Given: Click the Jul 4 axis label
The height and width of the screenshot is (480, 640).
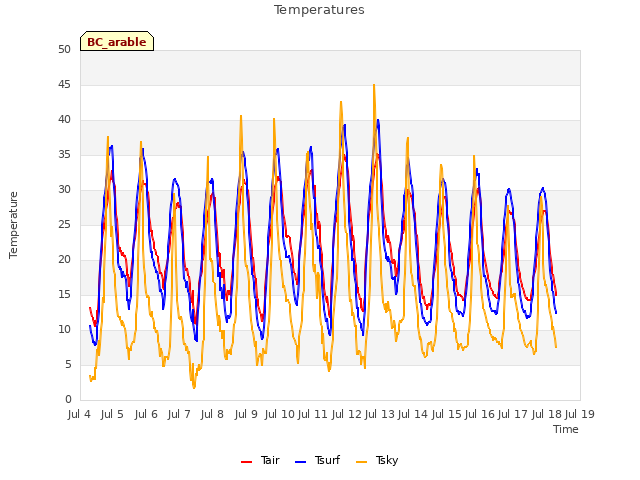Looking at the screenshot, I should (79, 414).
